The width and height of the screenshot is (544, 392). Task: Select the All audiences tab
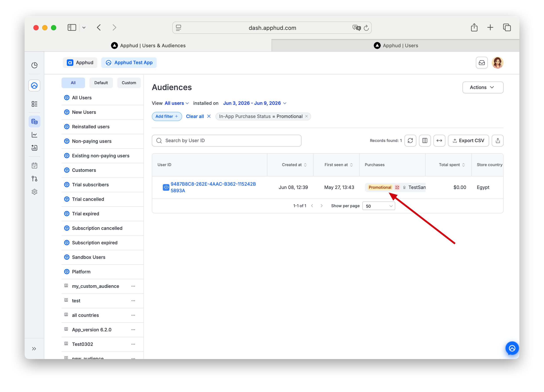73,83
